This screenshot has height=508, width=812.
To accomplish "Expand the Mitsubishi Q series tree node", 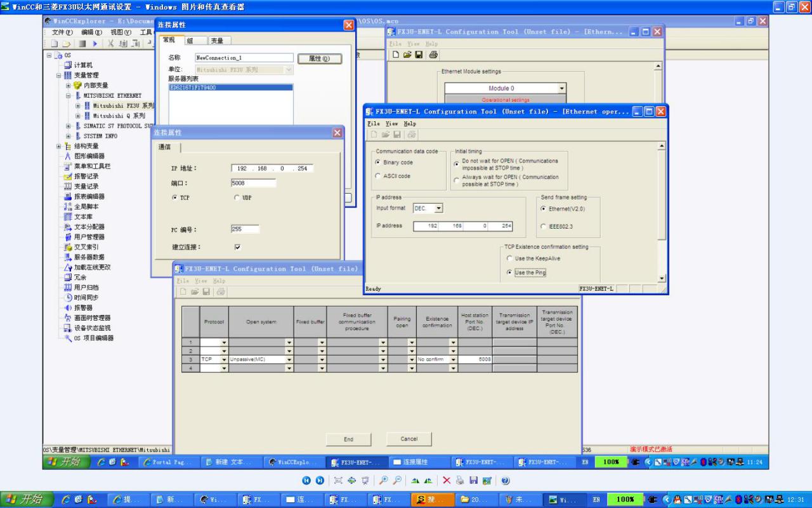I will click(78, 116).
